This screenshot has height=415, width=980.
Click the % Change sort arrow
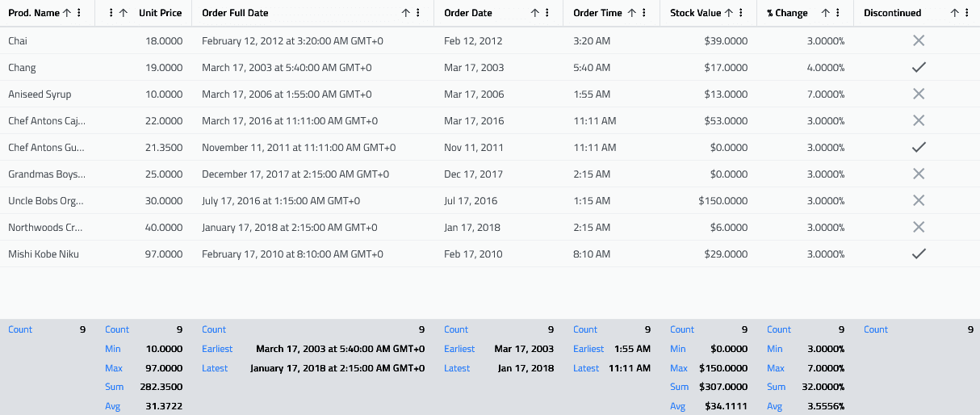(x=826, y=13)
